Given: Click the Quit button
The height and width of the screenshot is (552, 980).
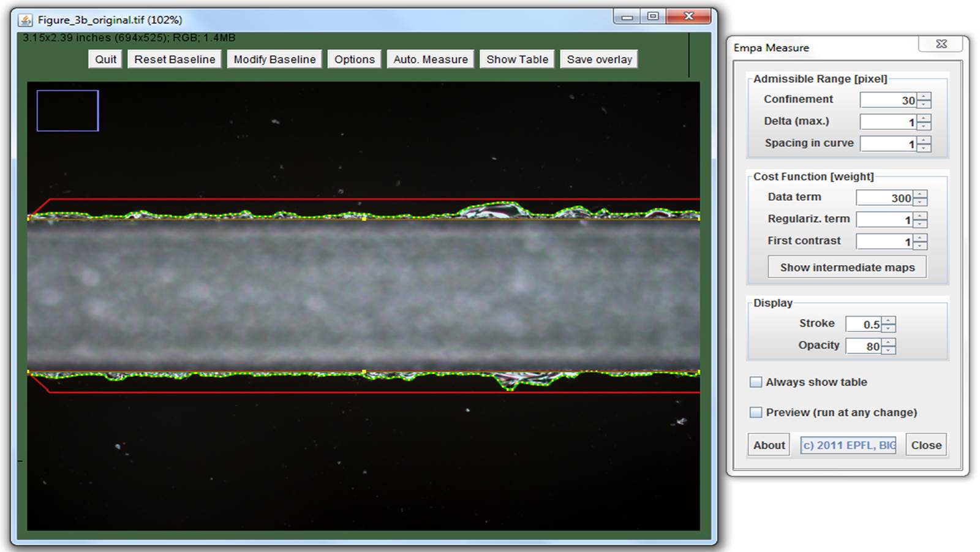Looking at the screenshot, I should (x=105, y=59).
